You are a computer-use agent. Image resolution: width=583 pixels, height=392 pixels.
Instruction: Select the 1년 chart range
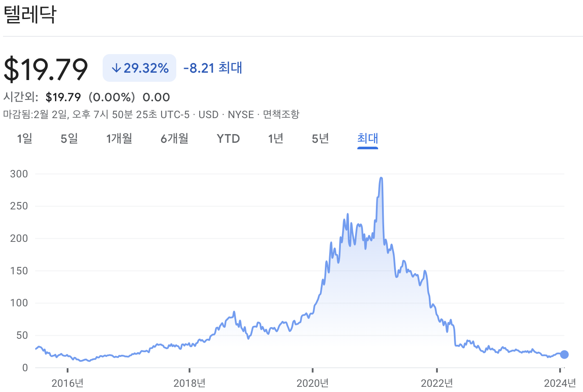(275, 138)
